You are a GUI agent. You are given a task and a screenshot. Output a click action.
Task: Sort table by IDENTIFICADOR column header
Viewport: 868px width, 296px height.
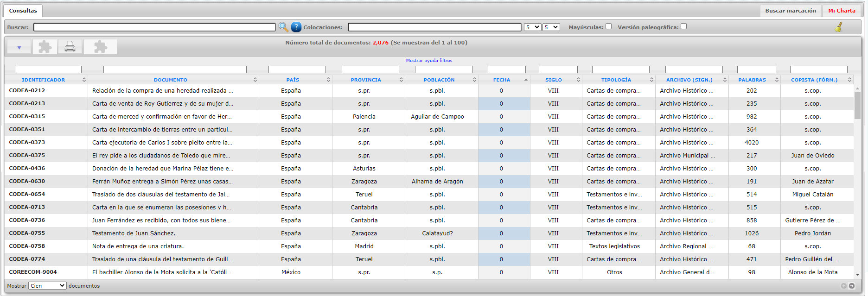pos(44,80)
